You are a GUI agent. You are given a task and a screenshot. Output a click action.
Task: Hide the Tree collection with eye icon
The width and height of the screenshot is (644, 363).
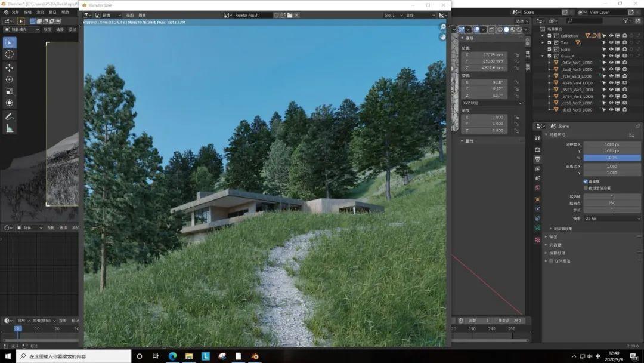pos(611,42)
